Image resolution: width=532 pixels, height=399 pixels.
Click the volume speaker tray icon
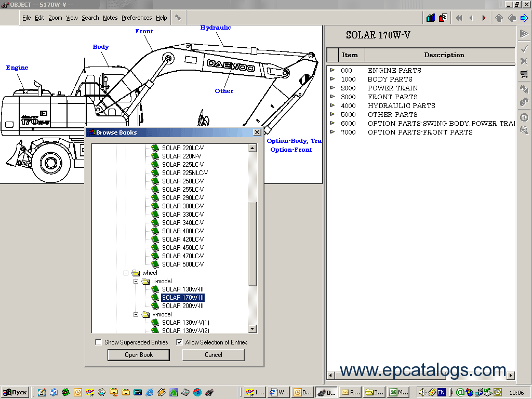(x=422, y=393)
